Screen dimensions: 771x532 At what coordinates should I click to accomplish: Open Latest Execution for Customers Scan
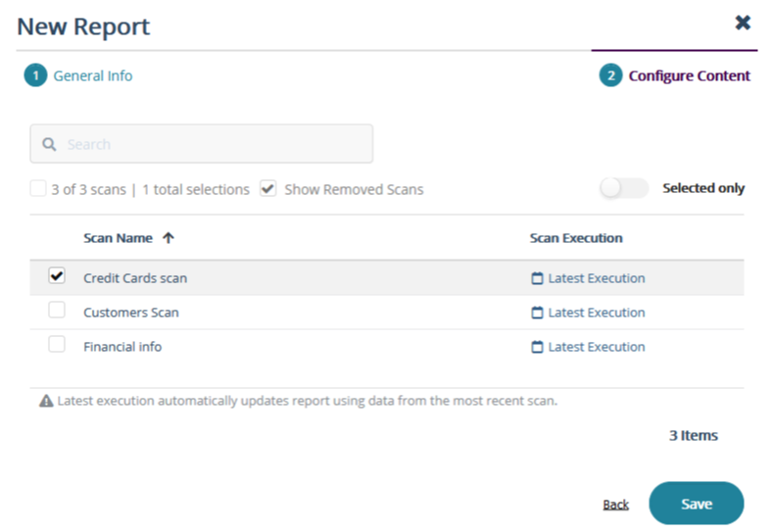click(596, 313)
